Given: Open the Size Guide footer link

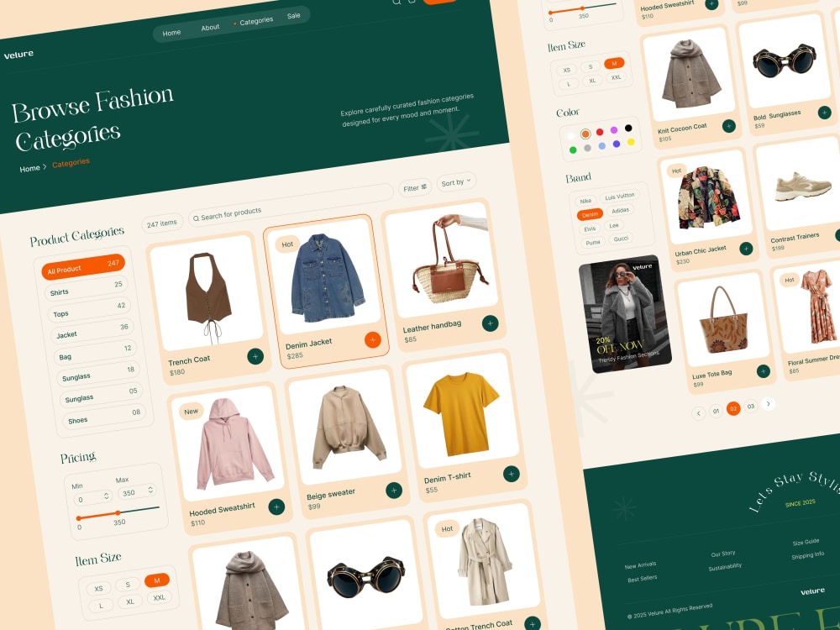Looking at the screenshot, I should (x=806, y=542).
